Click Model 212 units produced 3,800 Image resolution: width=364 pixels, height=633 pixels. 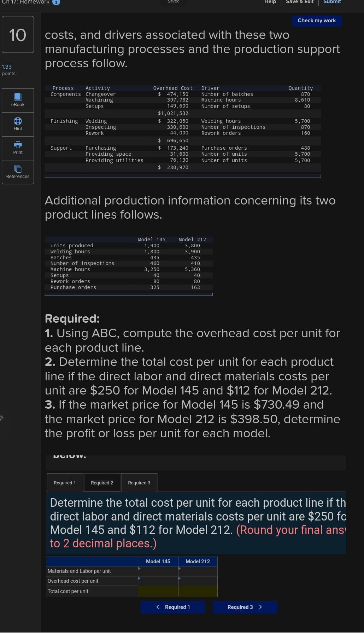192,246
